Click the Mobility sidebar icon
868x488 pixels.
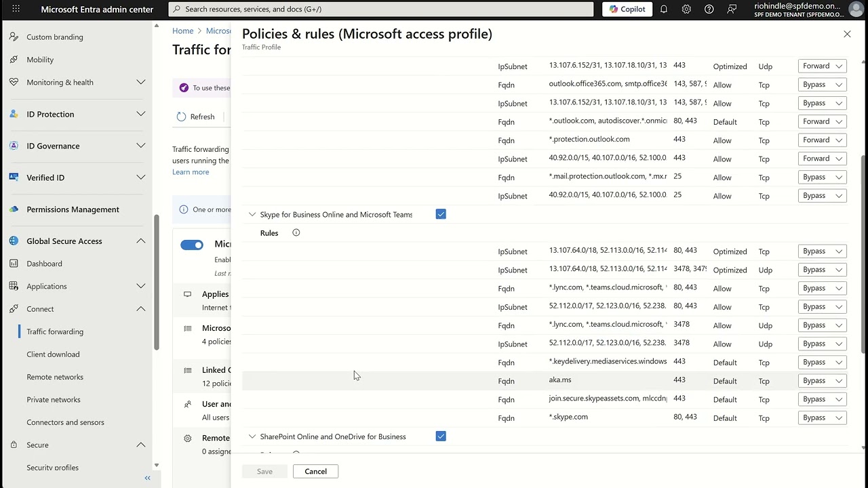click(x=14, y=60)
